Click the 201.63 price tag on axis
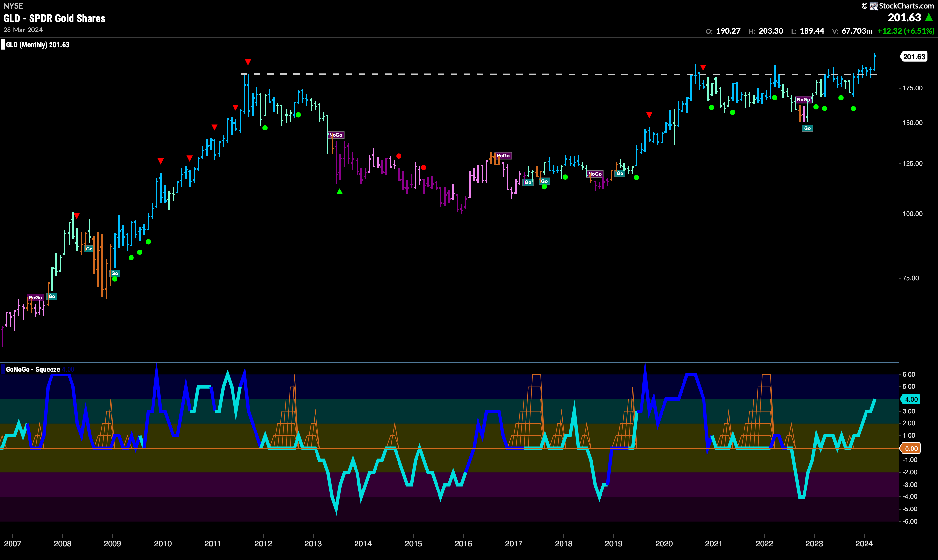Screen dimensions: 938x560 tap(914, 57)
